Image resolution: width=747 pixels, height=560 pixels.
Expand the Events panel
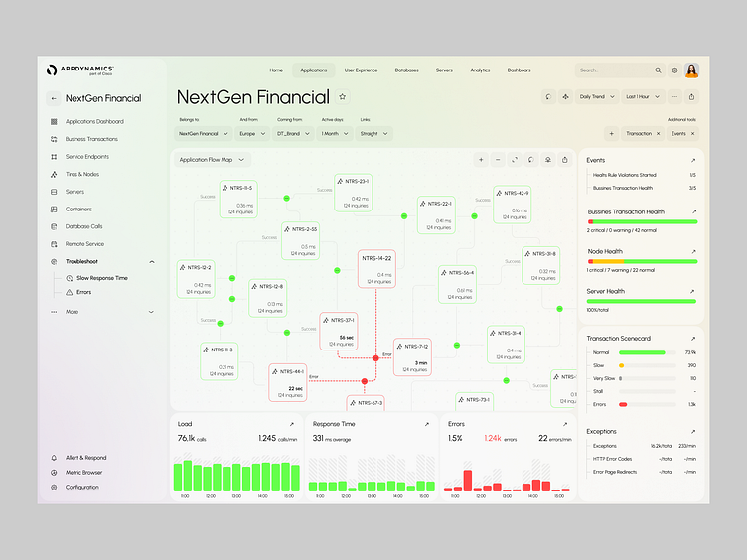(693, 161)
